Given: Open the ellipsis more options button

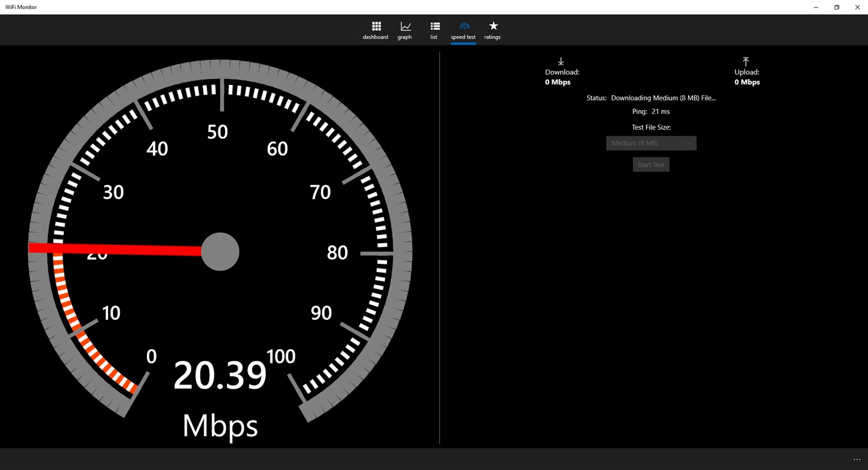Looking at the screenshot, I should click(x=857, y=459).
